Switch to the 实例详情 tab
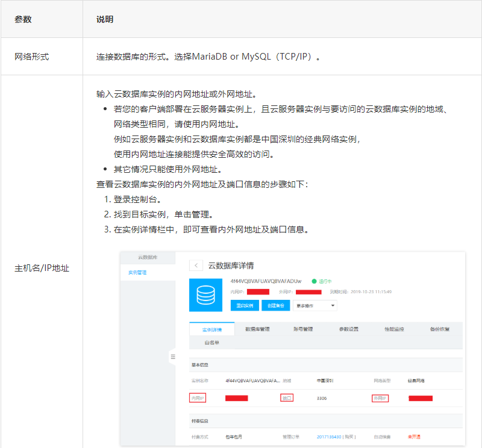The image size is (482, 448). (x=211, y=329)
